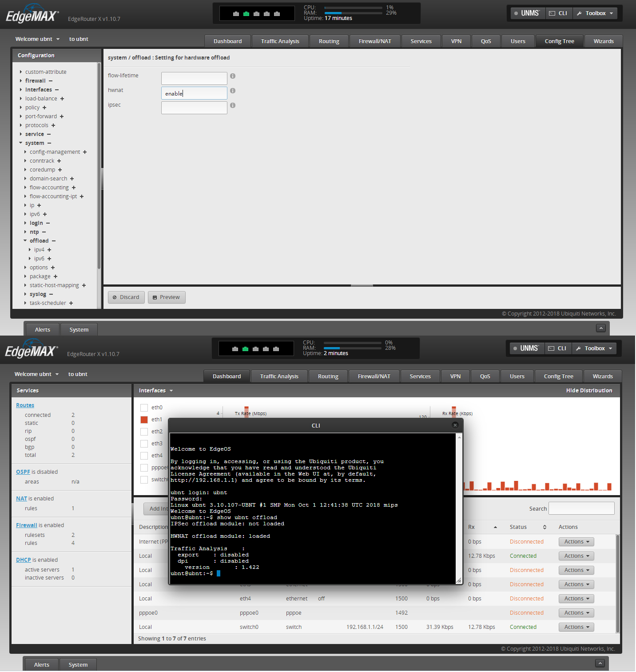Expand the custom-attribute node arrow
Viewport: 636px width, 672px height.
[21, 72]
